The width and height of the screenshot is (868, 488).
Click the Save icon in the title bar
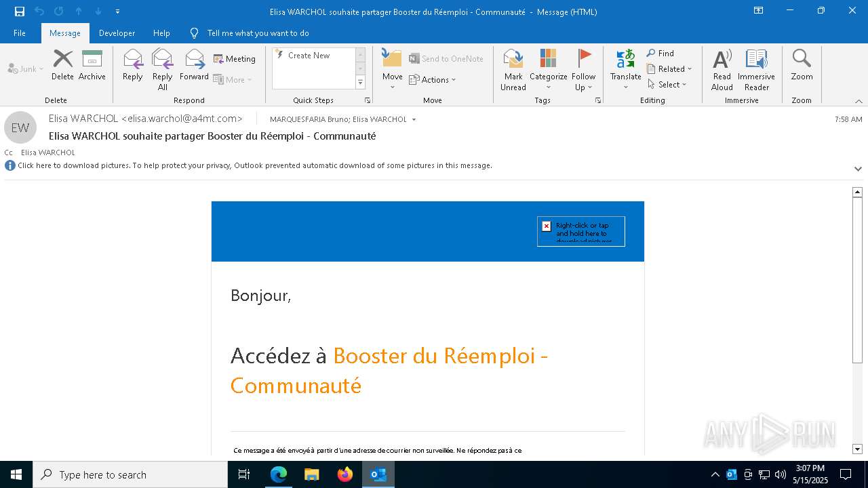(20, 11)
